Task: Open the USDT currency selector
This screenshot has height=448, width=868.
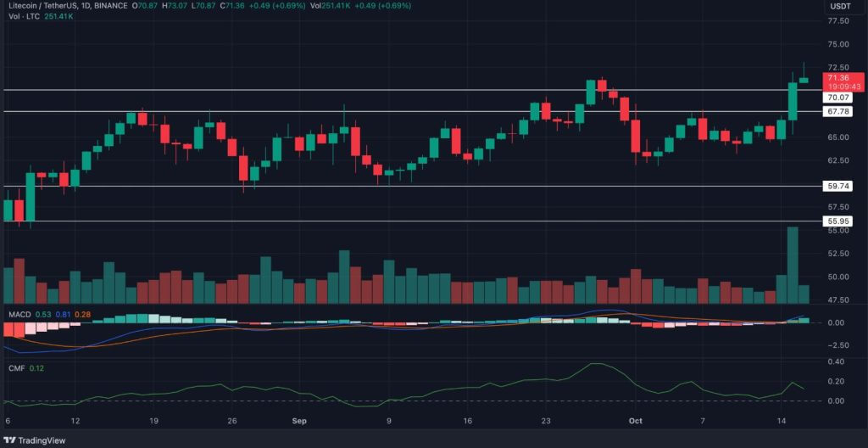Action: click(x=838, y=6)
